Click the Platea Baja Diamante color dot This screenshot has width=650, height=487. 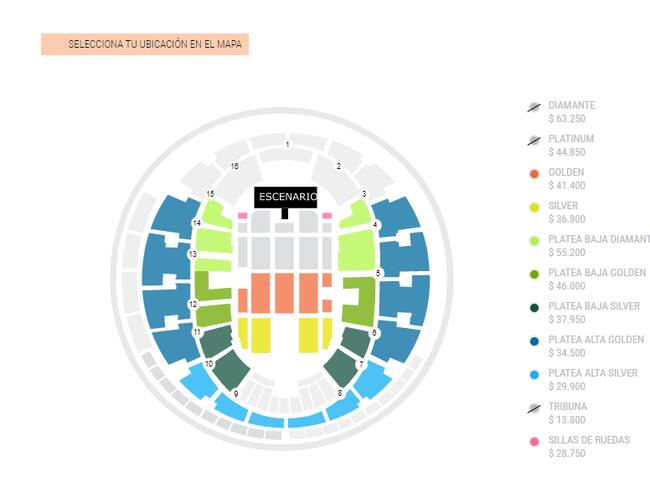coord(534,240)
